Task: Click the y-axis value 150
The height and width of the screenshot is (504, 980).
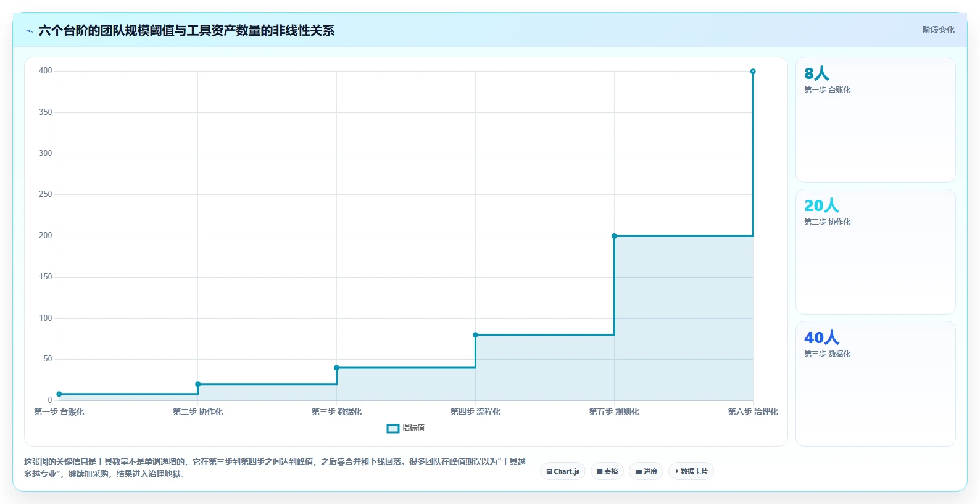Action: pos(46,277)
